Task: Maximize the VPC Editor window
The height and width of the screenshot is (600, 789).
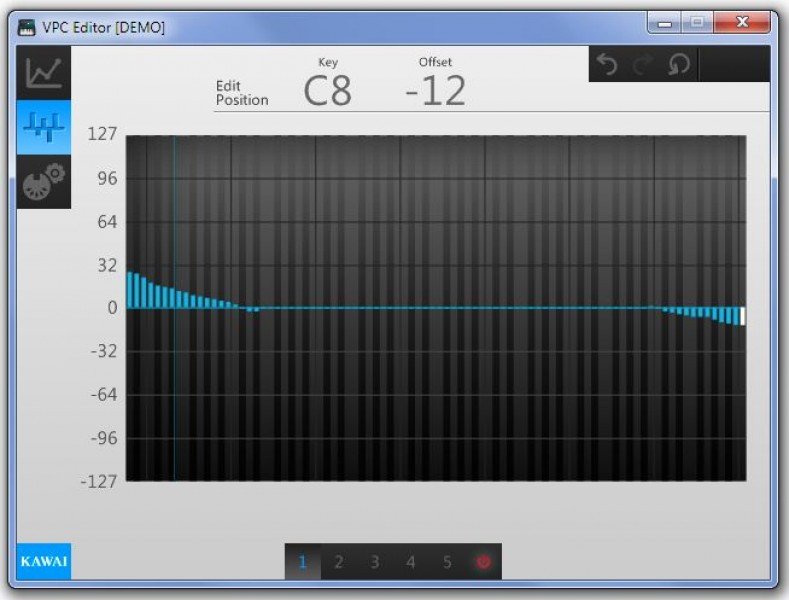Action: tap(697, 21)
